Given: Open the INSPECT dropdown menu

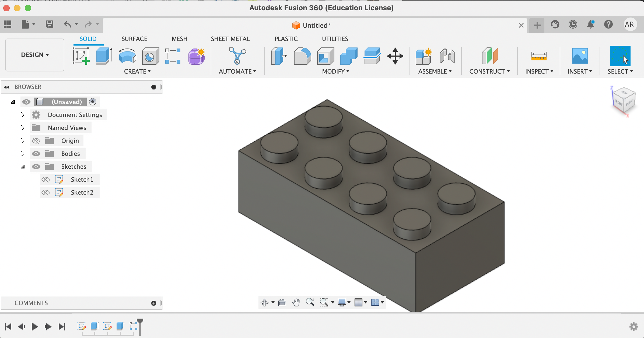Looking at the screenshot, I should [539, 71].
